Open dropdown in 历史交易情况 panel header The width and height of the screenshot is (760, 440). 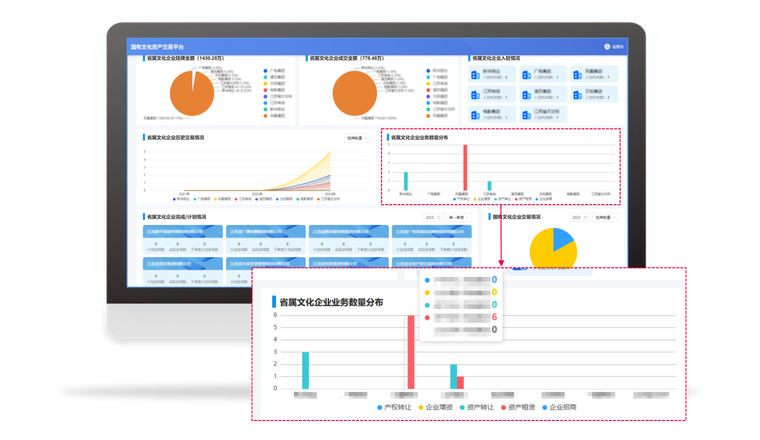click(358, 138)
